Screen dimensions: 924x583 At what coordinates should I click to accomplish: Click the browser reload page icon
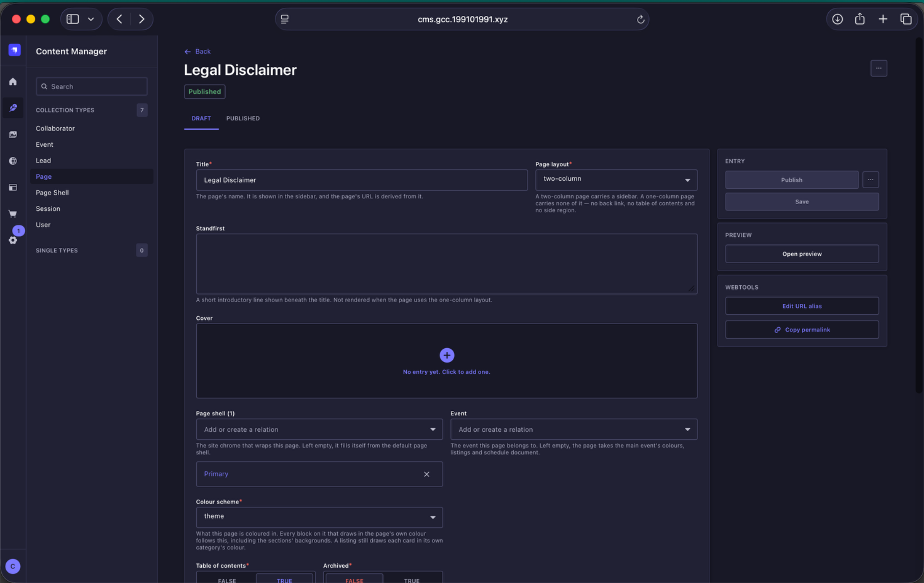click(640, 19)
